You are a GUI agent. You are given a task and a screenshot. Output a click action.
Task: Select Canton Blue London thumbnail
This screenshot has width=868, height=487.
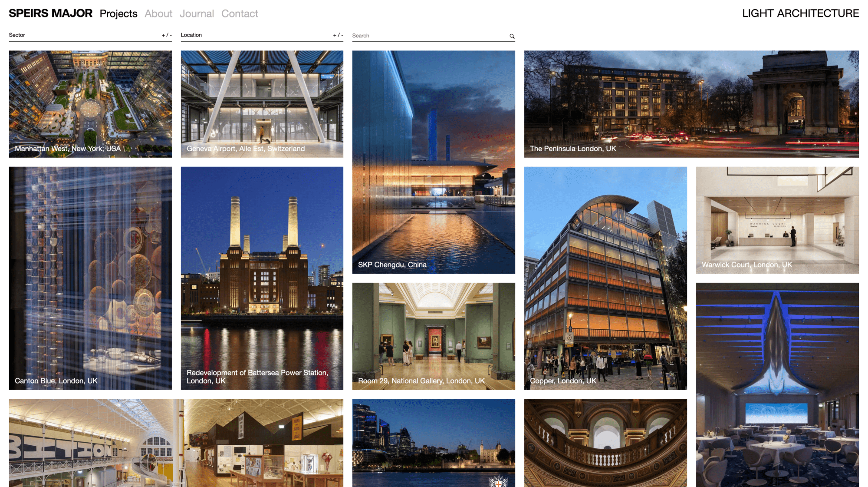90,278
